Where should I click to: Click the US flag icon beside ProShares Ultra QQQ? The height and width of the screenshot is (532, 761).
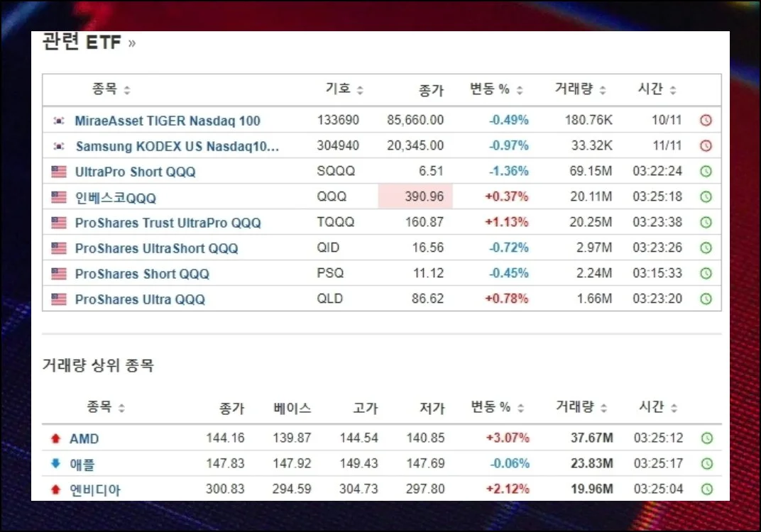[59, 299]
